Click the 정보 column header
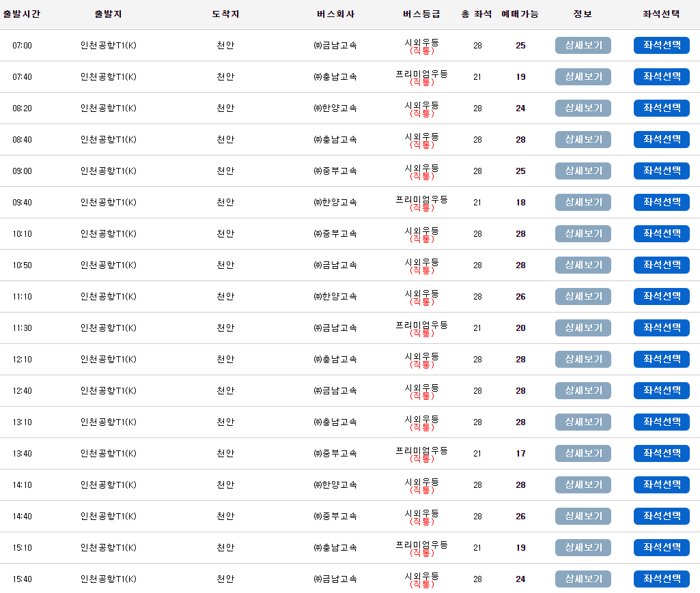 (583, 14)
